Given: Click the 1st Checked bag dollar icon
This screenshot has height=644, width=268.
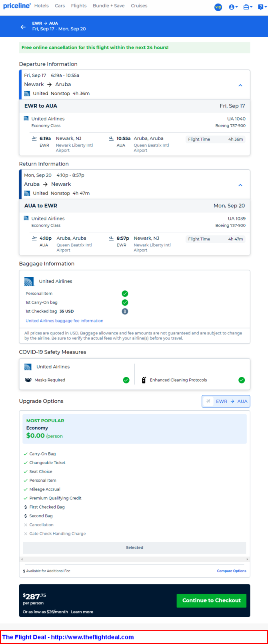Looking at the screenshot, I should coord(125,311).
